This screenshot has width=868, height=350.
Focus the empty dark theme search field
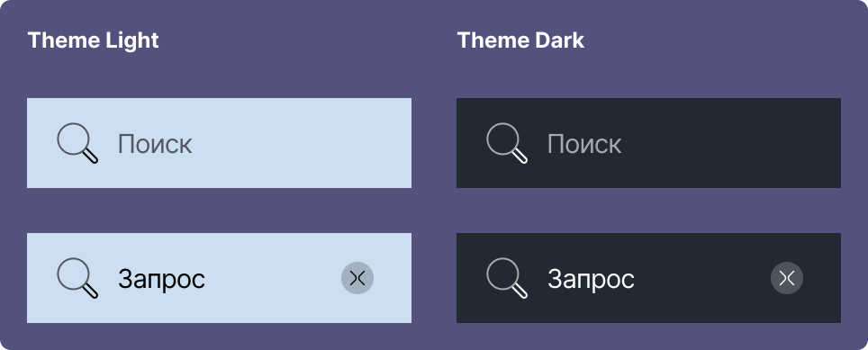649,143
